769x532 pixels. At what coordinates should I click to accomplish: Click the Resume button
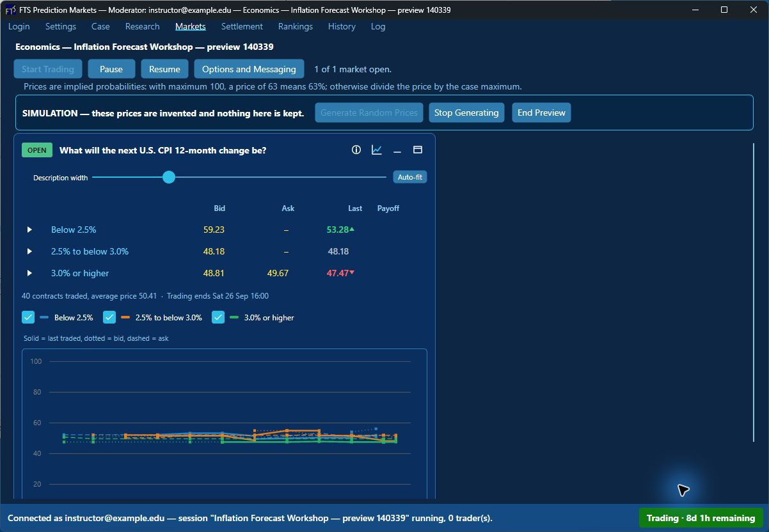[164, 69]
